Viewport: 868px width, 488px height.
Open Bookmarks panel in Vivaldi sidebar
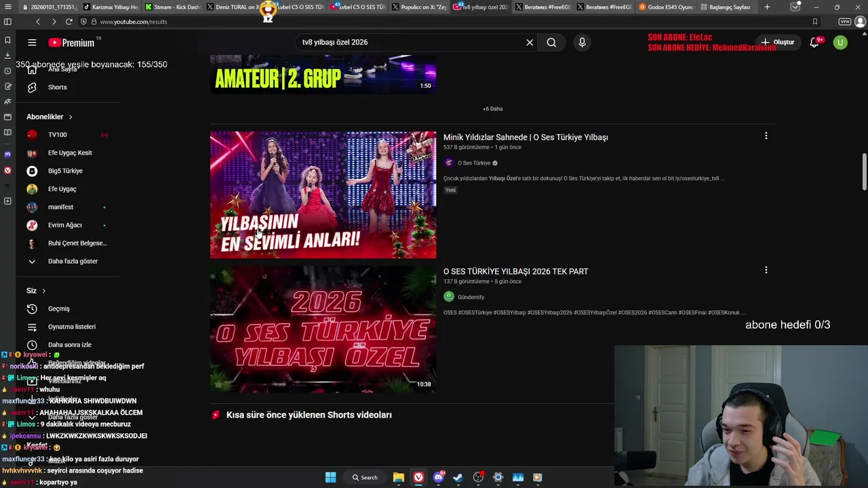[7, 40]
